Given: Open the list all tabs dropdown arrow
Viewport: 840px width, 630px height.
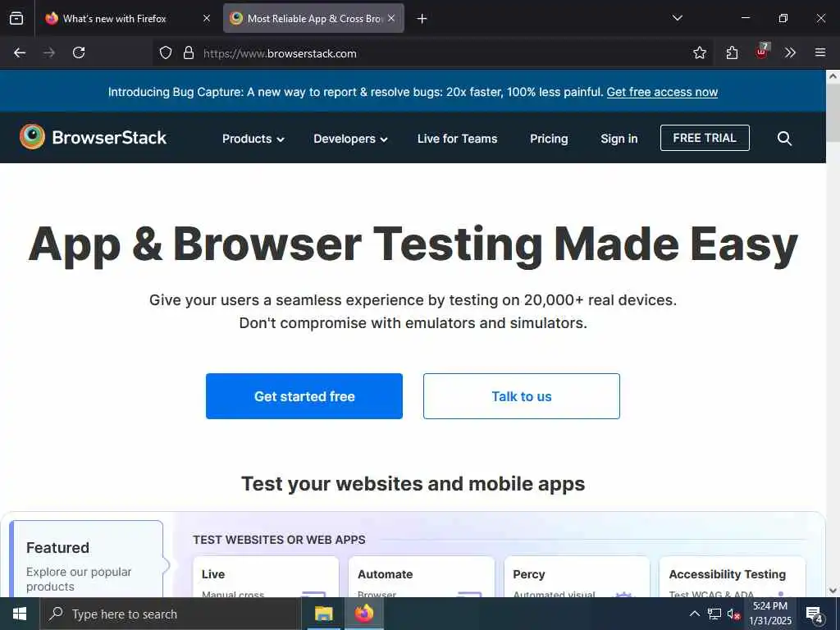Looking at the screenshot, I should 677,18.
